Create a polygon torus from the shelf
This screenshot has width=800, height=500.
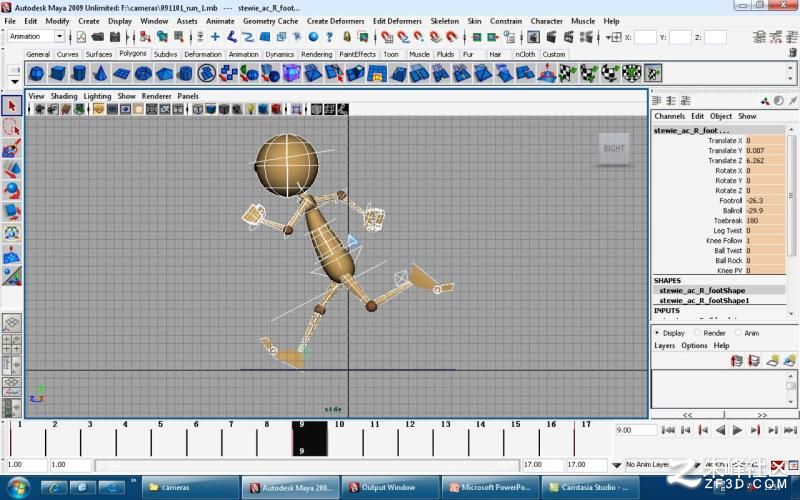[x=143, y=73]
